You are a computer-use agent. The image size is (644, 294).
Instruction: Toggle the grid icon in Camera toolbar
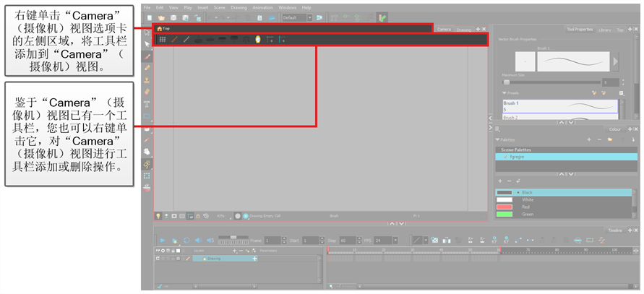click(x=163, y=39)
